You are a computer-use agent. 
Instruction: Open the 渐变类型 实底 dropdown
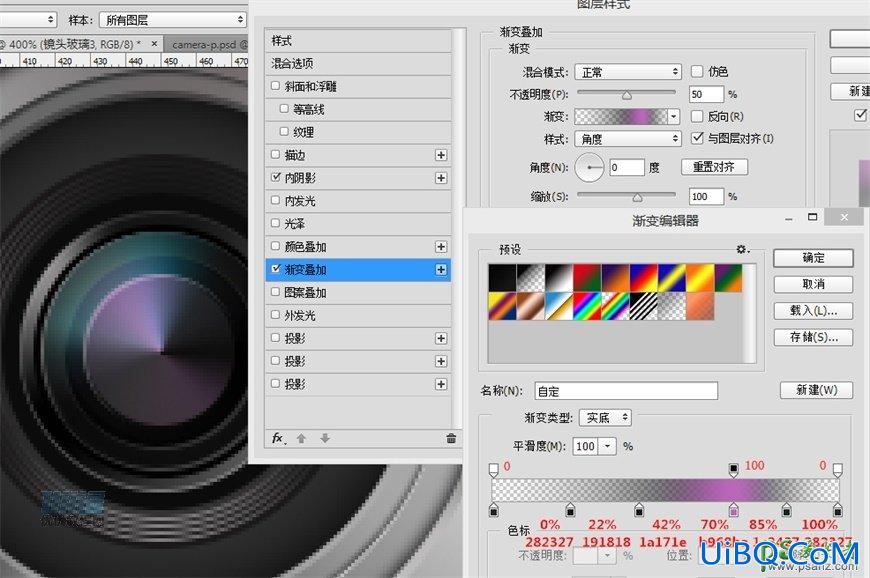click(605, 418)
